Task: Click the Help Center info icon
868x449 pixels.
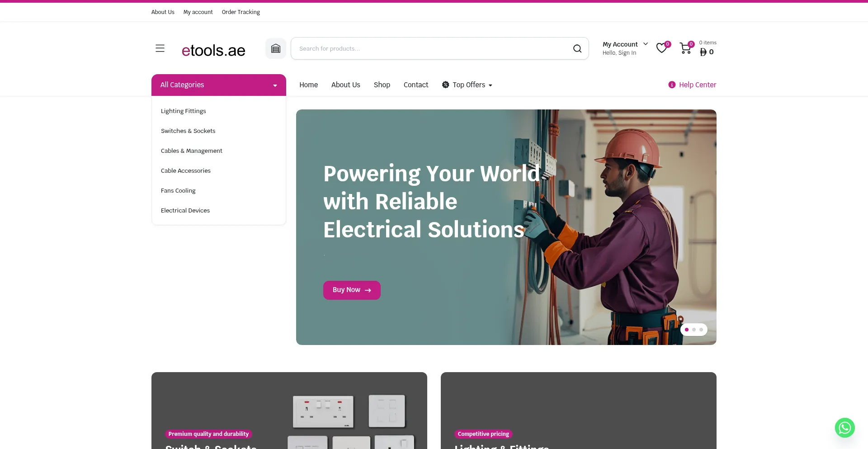Action: point(672,85)
